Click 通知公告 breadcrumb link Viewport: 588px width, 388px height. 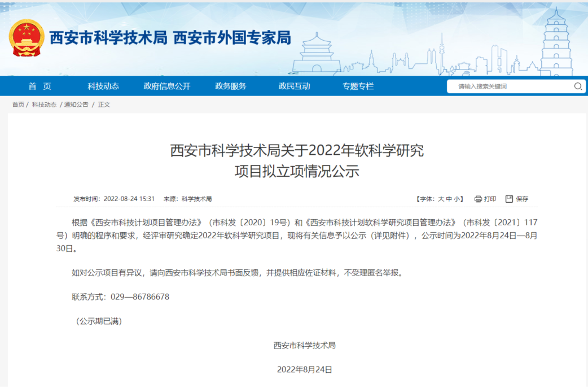click(x=76, y=104)
